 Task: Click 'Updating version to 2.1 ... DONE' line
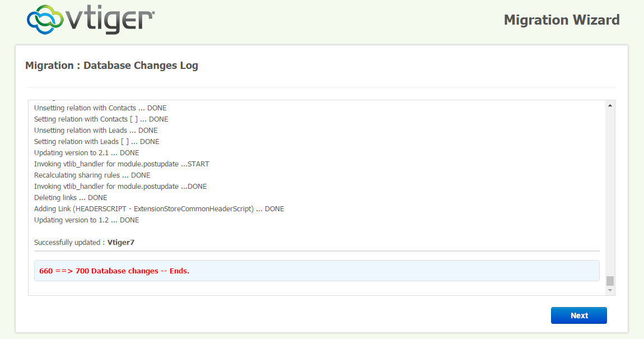coord(87,153)
